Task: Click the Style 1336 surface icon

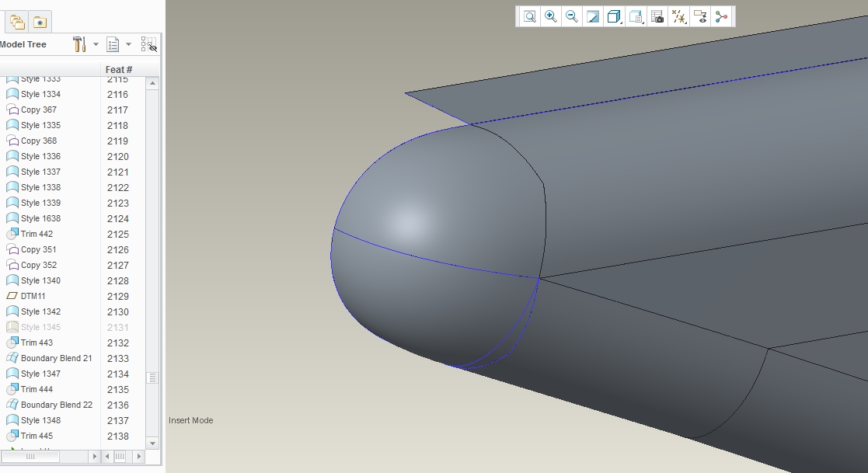Action: click(x=12, y=156)
